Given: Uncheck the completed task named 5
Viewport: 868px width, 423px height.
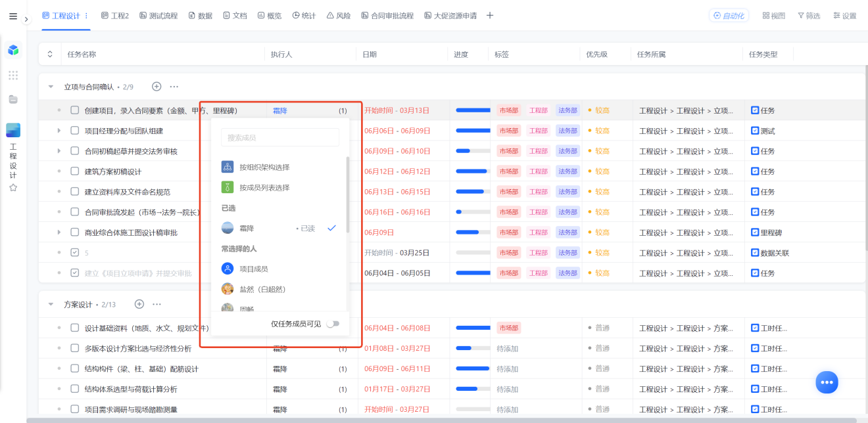Looking at the screenshot, I should (75, 252).
